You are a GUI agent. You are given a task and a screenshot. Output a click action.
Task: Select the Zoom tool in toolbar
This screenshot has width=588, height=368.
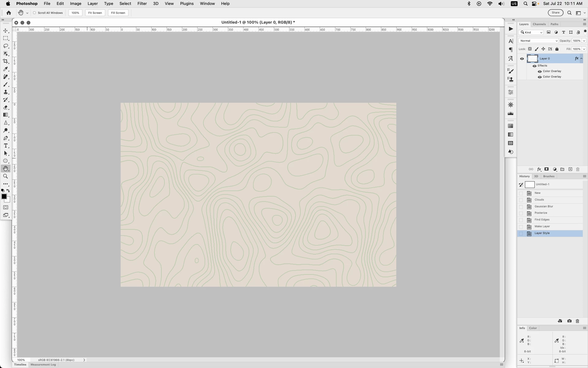point(6,176)
